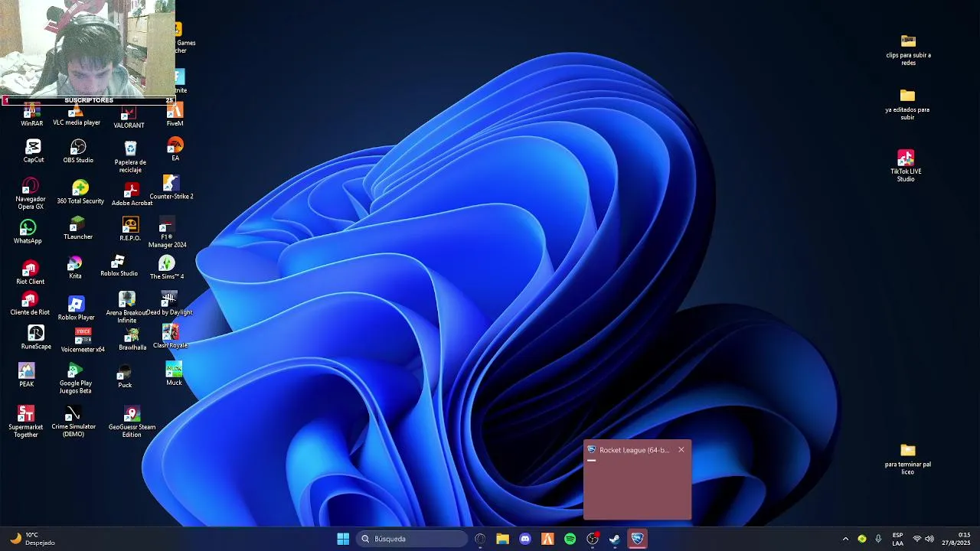Select The Sims 4 shortcut
The height and width of the screenshot is (551, 980).
167,268
